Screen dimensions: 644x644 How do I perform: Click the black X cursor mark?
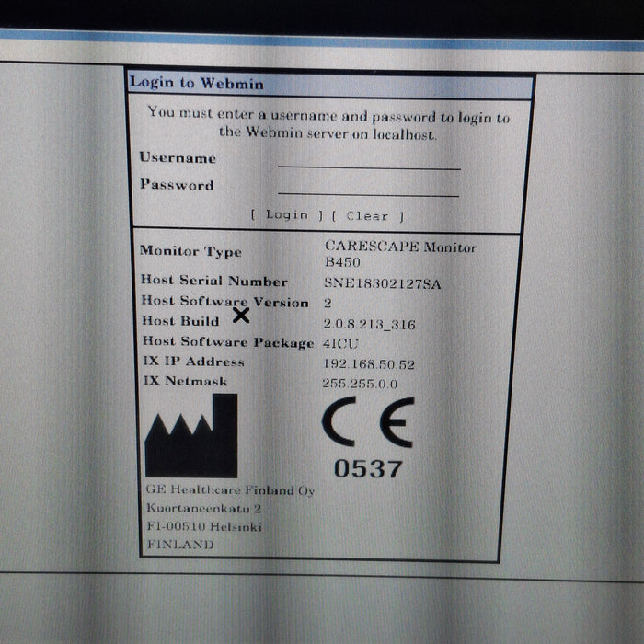[x=241, y=316]
